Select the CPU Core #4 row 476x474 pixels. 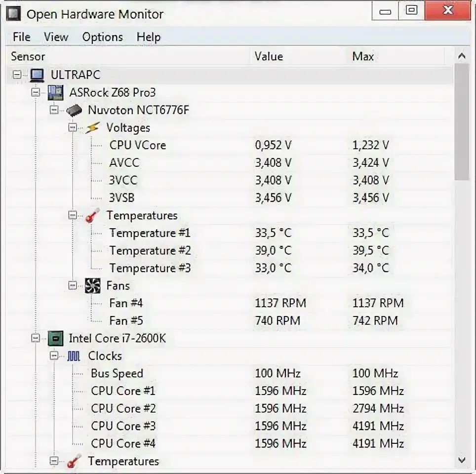click(230, 444)
